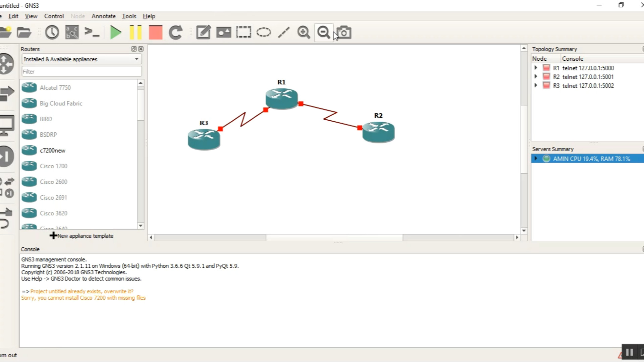The height and width of the screenshot is (362, 644).
Task: Browse all devices category in sidebar
Action: point(7,187)
